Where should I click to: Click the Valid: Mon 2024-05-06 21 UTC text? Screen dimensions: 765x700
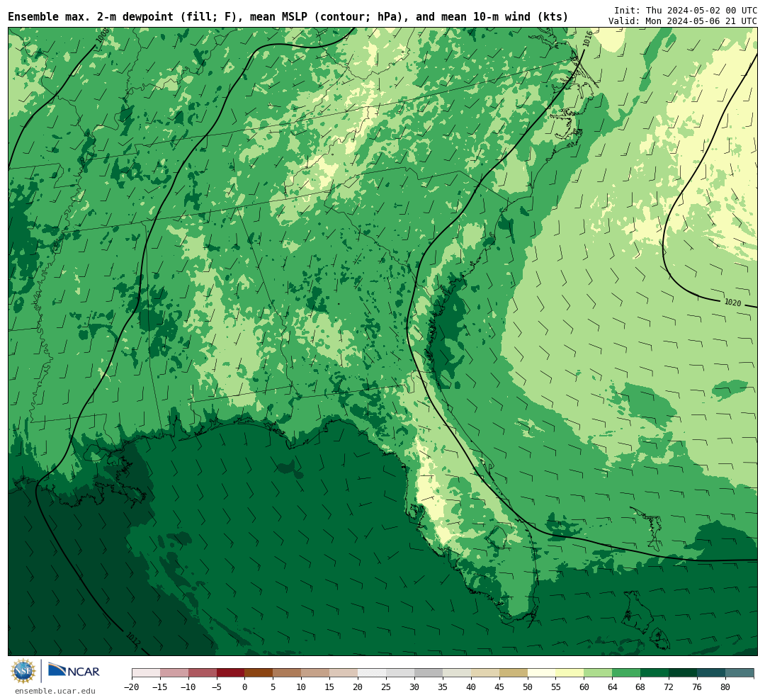click(x=683, y=21)
